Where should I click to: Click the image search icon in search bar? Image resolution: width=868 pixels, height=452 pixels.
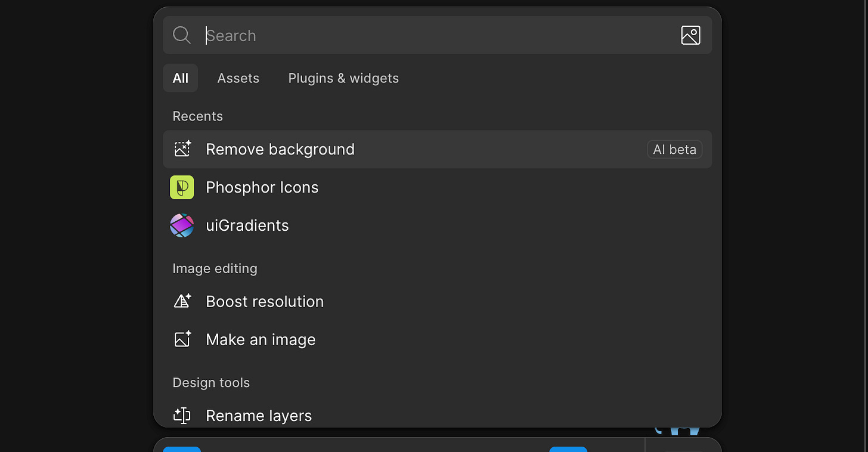click(690, 35)
